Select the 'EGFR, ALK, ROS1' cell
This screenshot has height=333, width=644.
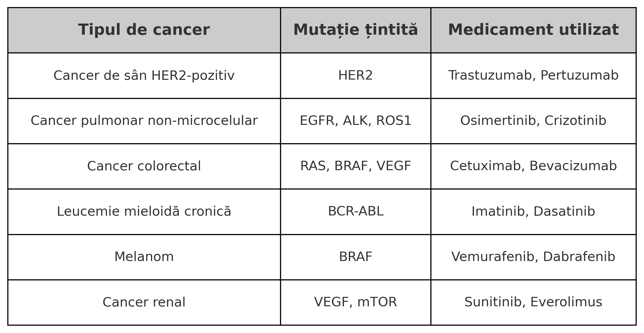point(355,121)
